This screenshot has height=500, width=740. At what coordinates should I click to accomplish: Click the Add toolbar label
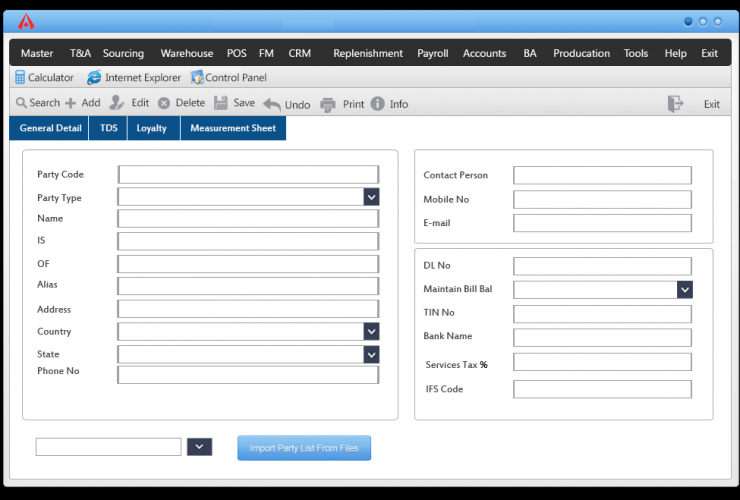(x=91, y=102)
